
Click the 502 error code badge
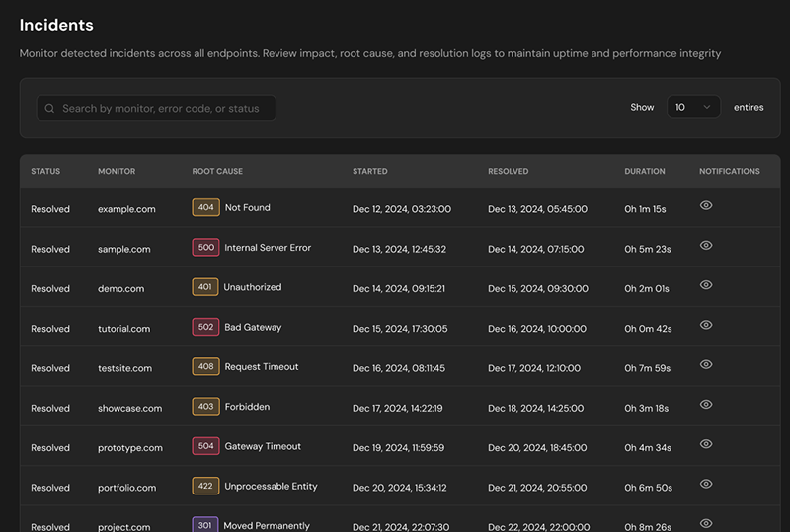point(205,327)
